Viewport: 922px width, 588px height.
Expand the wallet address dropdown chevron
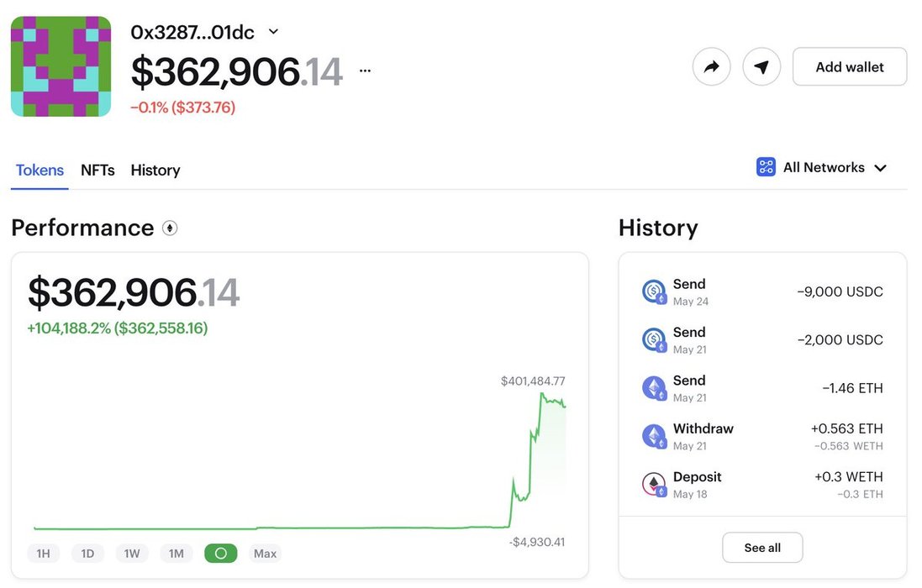click(273, 32)
